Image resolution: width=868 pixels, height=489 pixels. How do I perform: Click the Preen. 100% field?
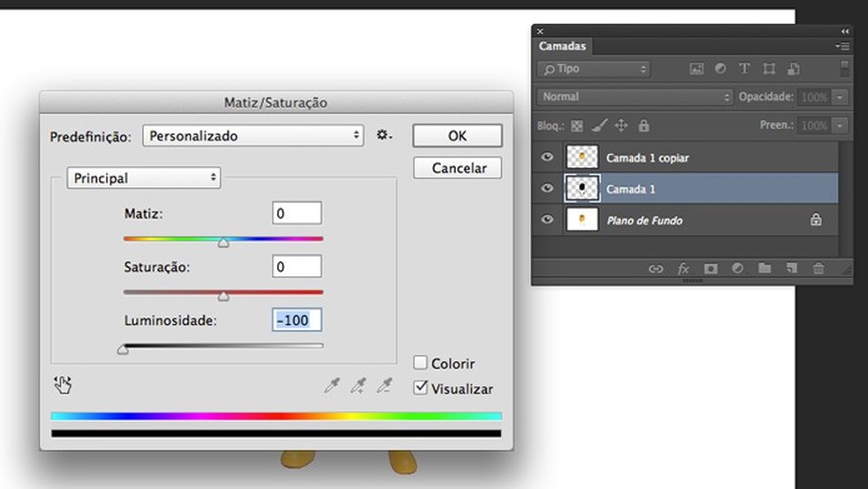[x=814, y=125]
